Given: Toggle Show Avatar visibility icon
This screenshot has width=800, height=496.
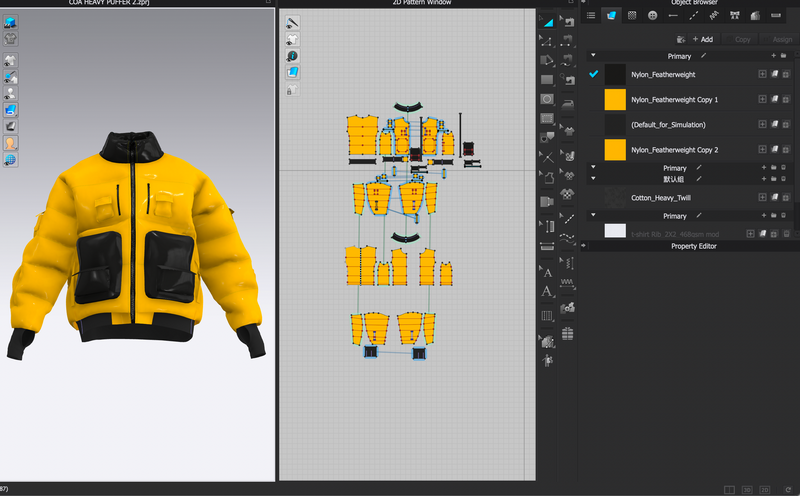Looking at the screenshot, I should (x=10, y=93).
